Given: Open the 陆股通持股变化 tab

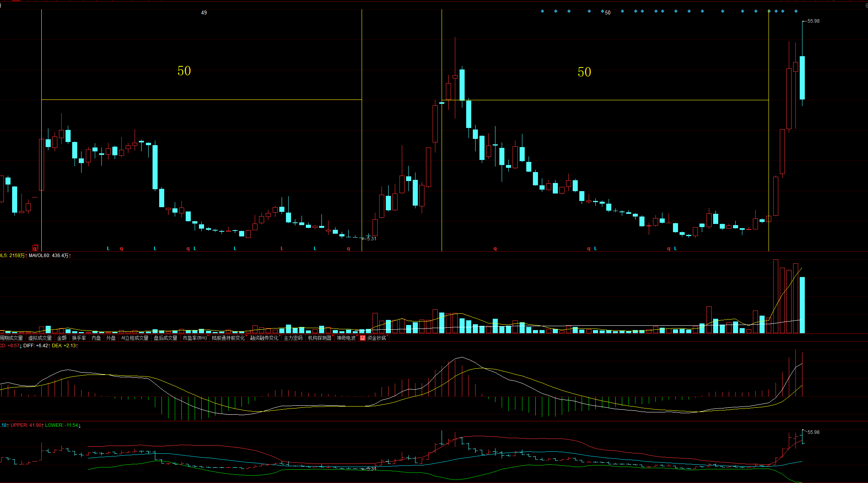Looking at the screenshot, I should click(x=228, y=338).
